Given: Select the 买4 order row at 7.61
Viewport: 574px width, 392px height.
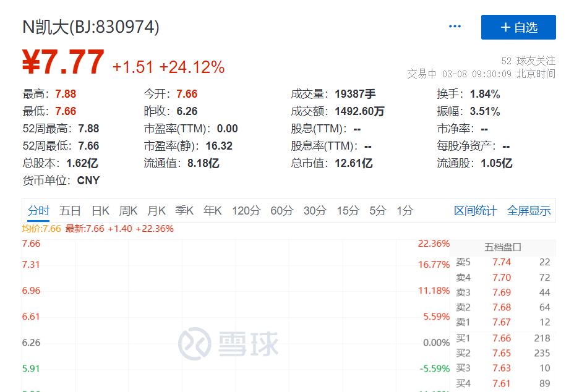Looking at the screenshot, I should 503,383.
